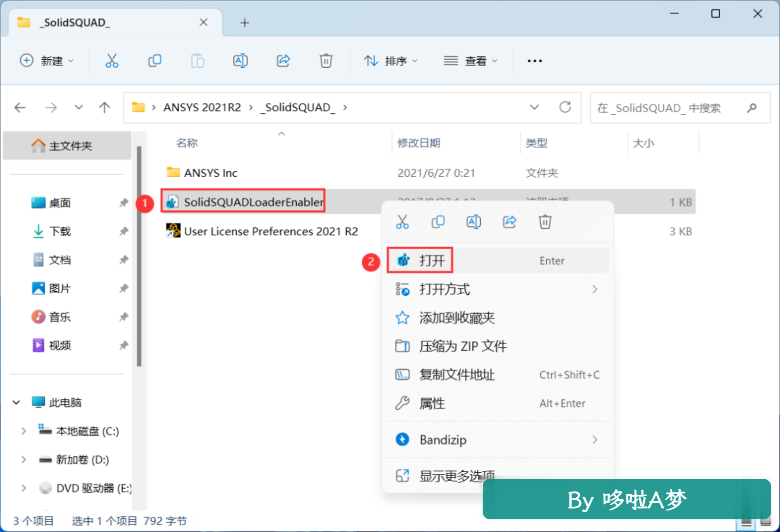Expand the 新加卷 (D:) drive node
Viewport: 780px width, 532px height.
coord(24,460)
